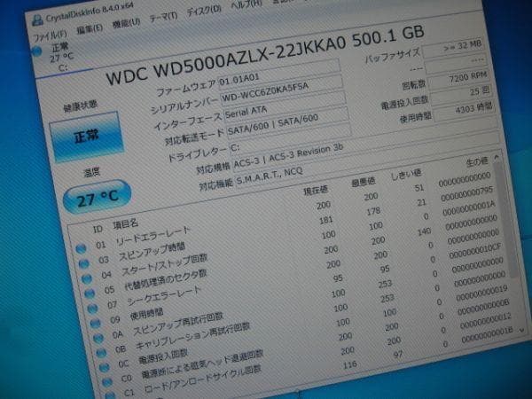The image size is (532, 399).
Task: Open the 機能(U) menu
Action: click(126, 23)
